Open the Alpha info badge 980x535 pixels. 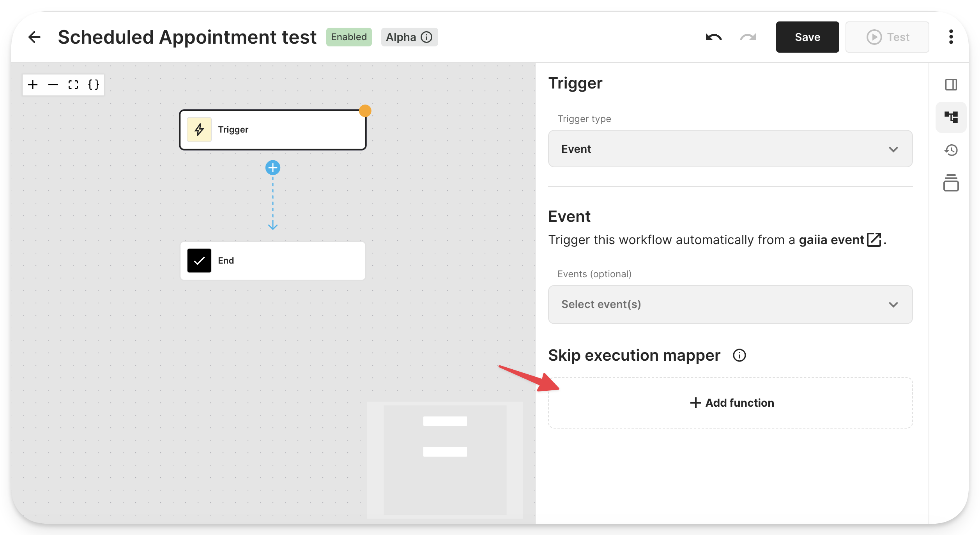click(409, 37)
